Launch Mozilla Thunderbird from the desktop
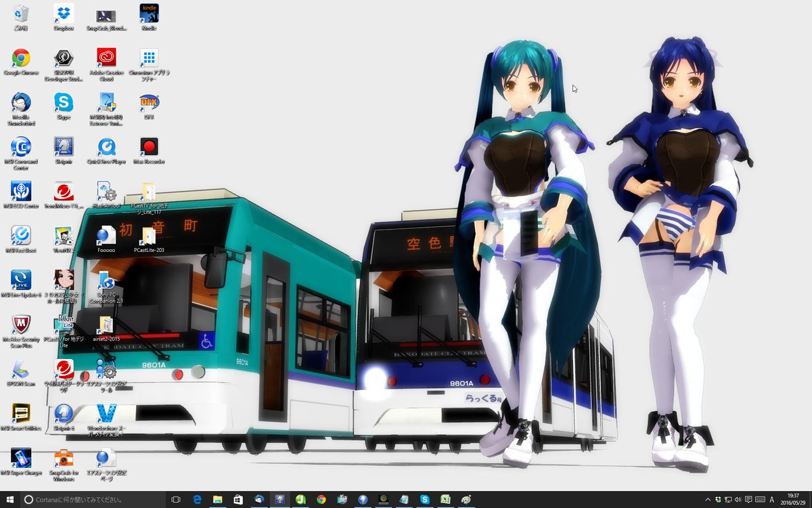This screenshot has width=812, height=508. pos(21,110)
